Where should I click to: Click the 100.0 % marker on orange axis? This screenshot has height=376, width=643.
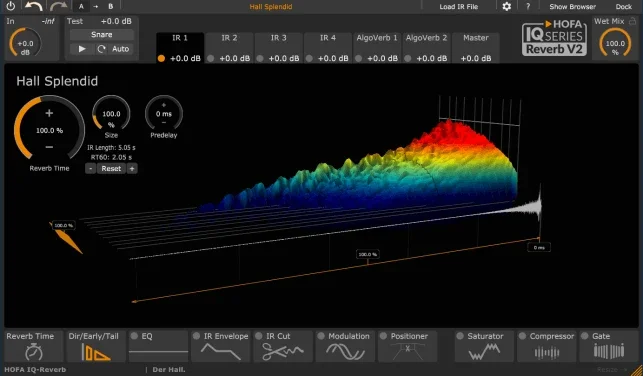pos(367,255)
